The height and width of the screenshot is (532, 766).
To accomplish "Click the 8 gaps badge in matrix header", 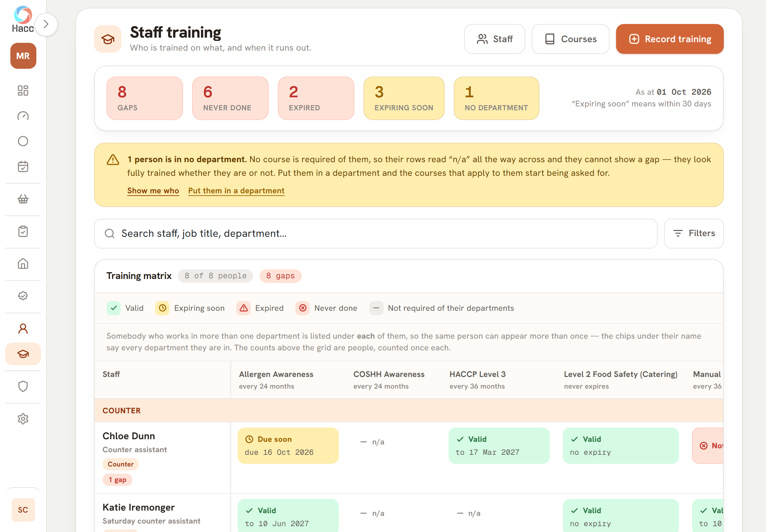I will 280,276.
